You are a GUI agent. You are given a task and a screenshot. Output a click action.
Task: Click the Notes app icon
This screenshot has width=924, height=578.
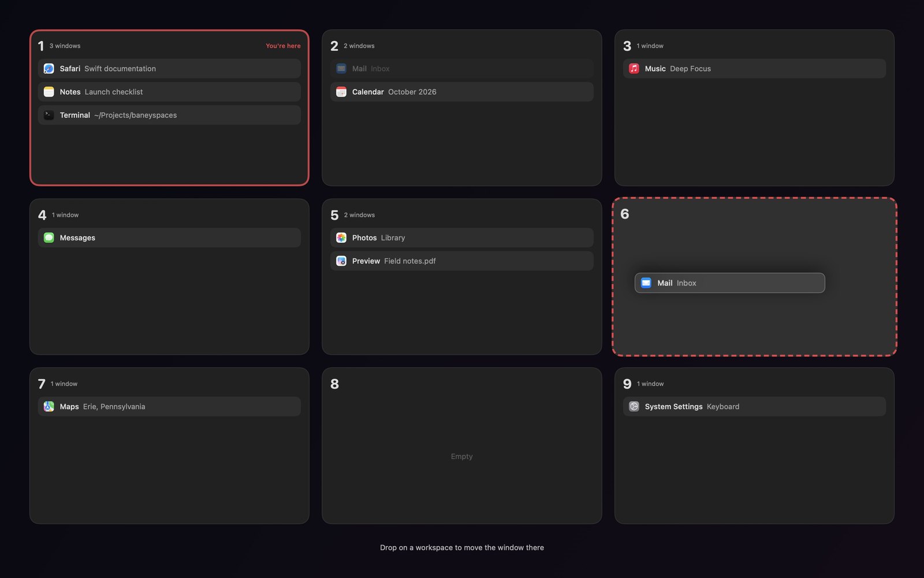point(49,92)
